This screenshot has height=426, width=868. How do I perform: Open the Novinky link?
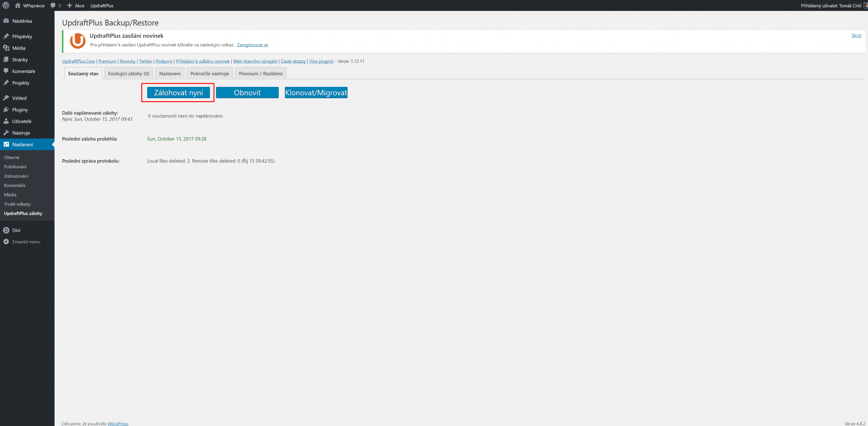(127, 61)
